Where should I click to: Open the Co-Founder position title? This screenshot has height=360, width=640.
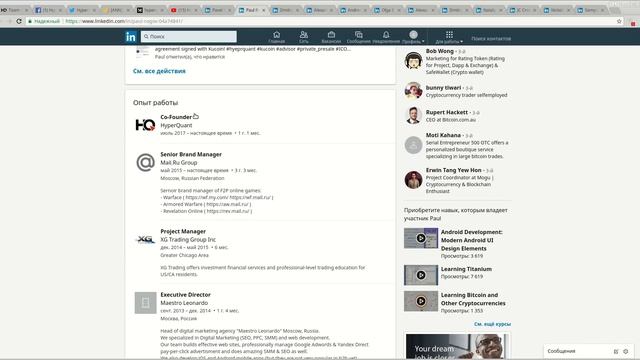176,117
